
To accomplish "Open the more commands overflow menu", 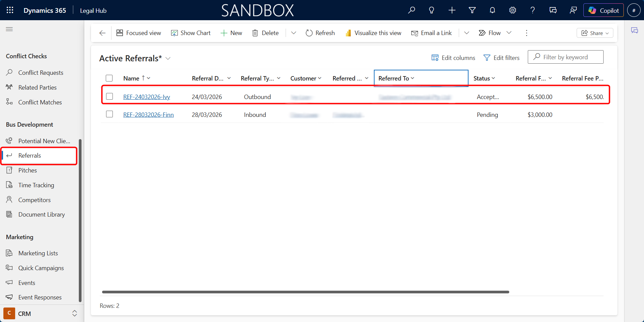I will (x=527, y=33).
